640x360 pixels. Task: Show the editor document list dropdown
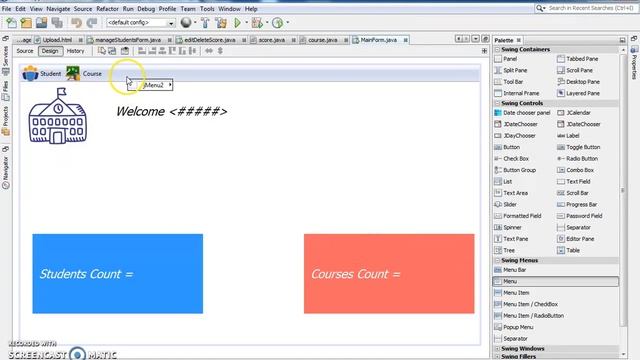point(476,39)
